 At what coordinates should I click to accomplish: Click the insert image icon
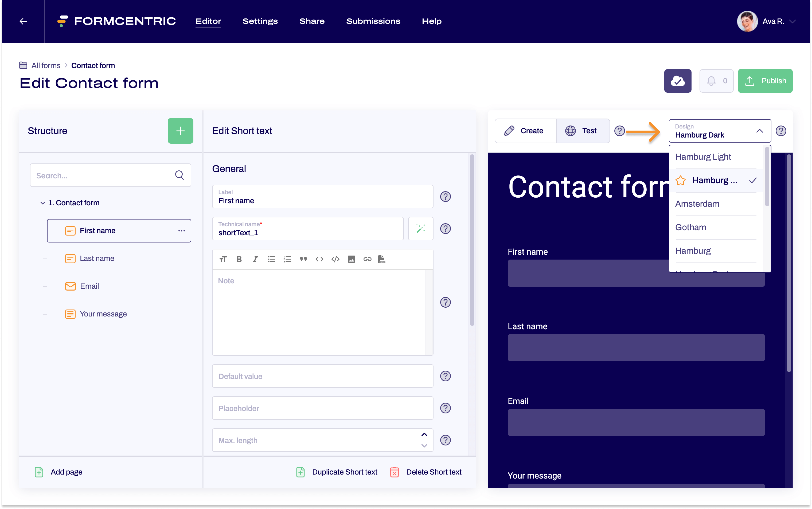(x=351, y=259)
